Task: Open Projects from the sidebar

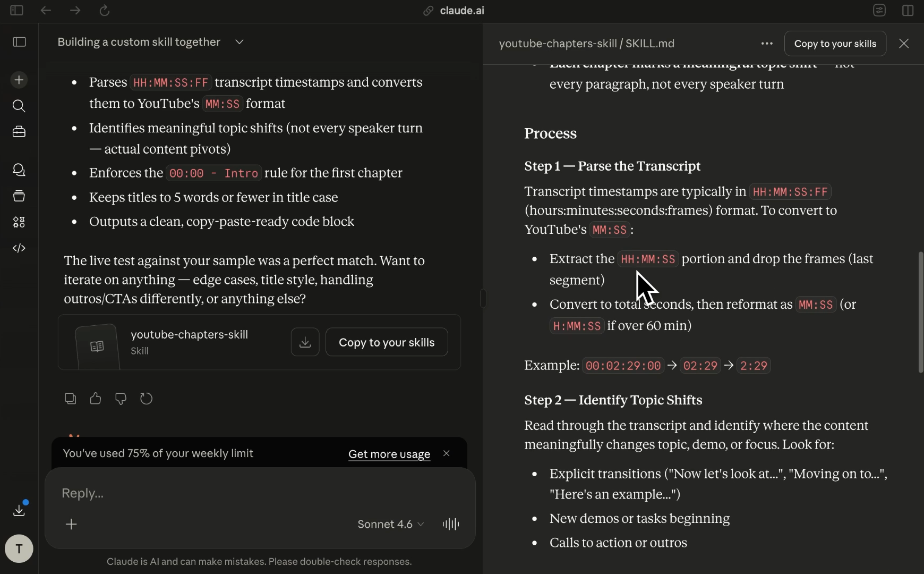Action: pos(19,196)
